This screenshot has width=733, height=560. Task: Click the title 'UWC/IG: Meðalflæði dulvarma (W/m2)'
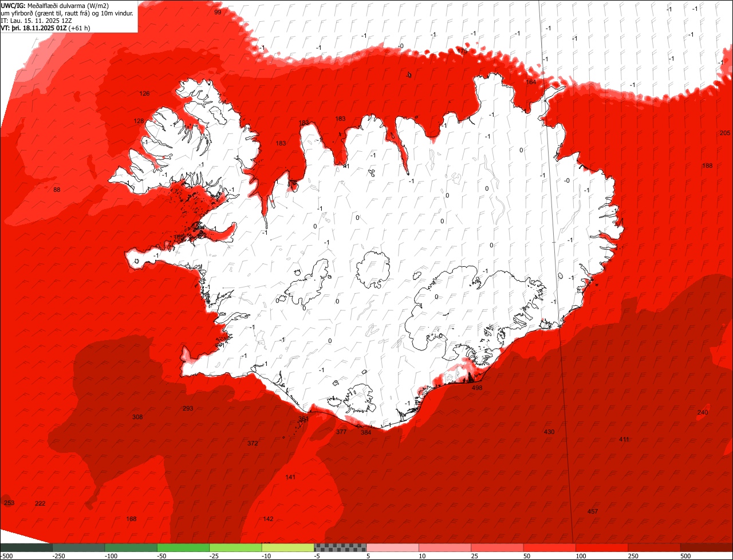(x=55, y=5)
